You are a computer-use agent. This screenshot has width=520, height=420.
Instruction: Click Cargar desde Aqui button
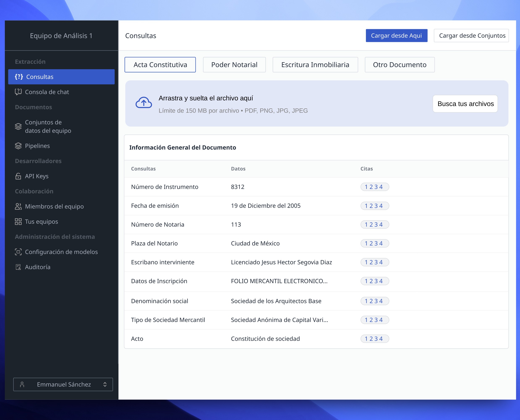coord(397,35)
